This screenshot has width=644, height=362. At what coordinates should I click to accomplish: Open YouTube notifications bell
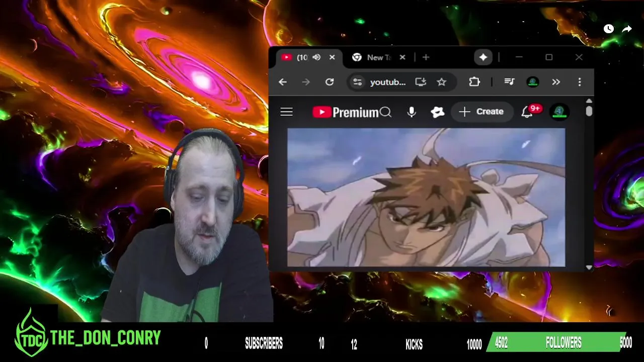click(x=527, y=112)
